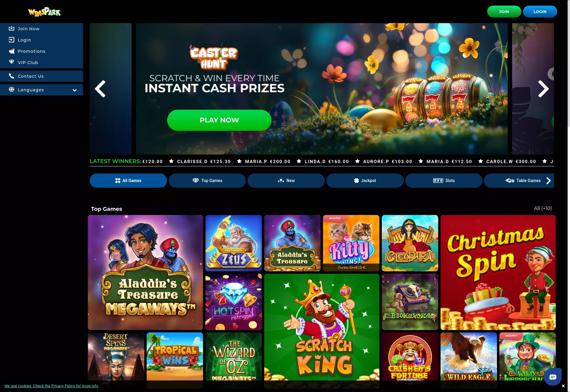Click the green JOIN button
Image resolution: width=570 pixels, height=392 pixels.
[x=504, y=12]
